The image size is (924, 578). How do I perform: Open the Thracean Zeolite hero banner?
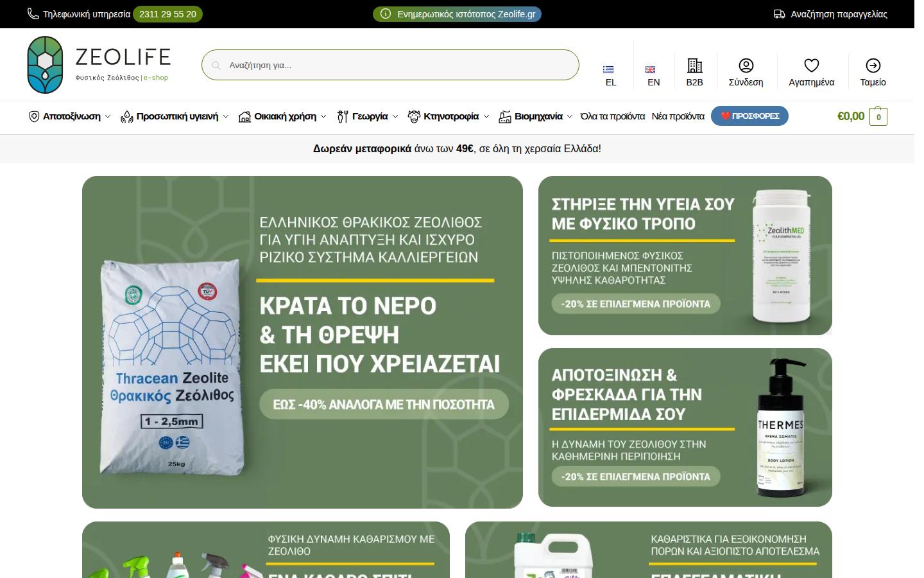302,342
